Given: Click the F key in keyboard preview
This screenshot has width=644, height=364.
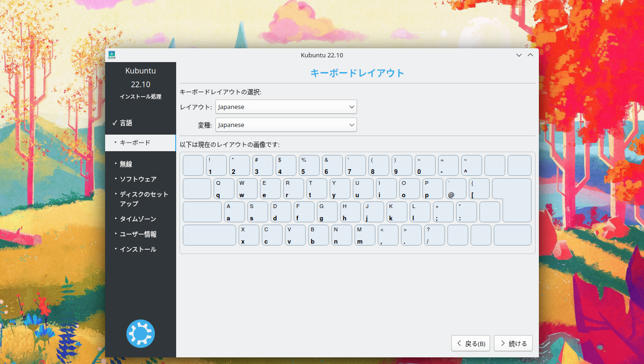Looking at the screenshot, I should [x=304, y=212].
